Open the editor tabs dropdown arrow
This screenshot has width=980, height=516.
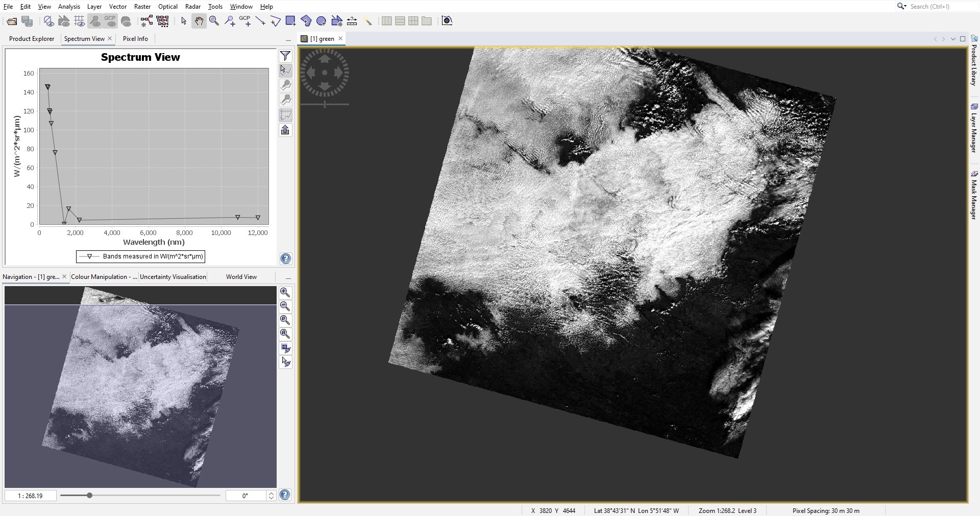[x=953, y=39]
